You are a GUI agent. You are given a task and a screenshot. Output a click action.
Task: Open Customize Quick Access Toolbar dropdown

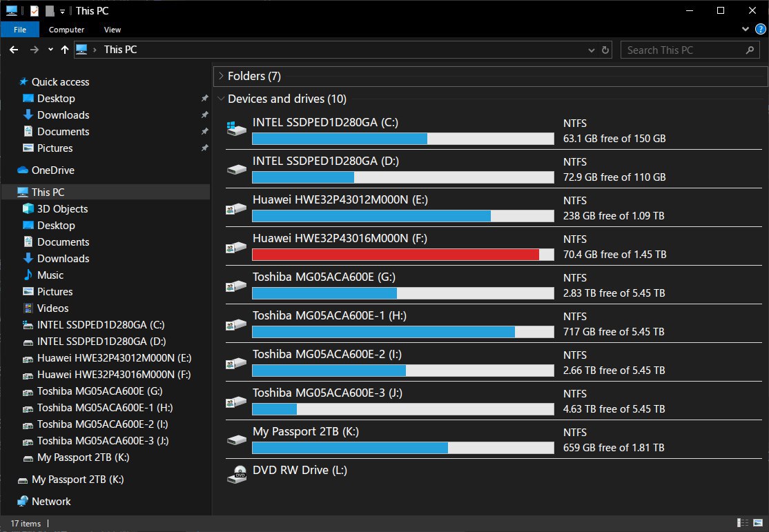(x=62, y=11)
